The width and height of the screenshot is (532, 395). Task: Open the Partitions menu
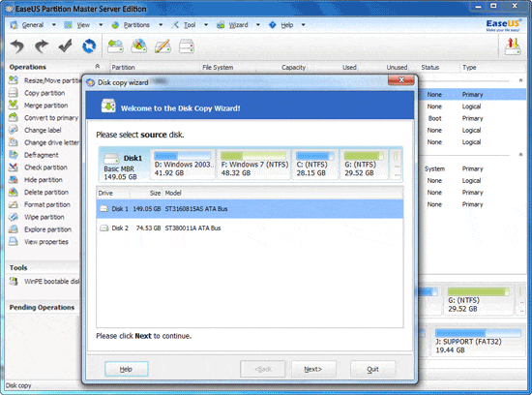(136, 25)
